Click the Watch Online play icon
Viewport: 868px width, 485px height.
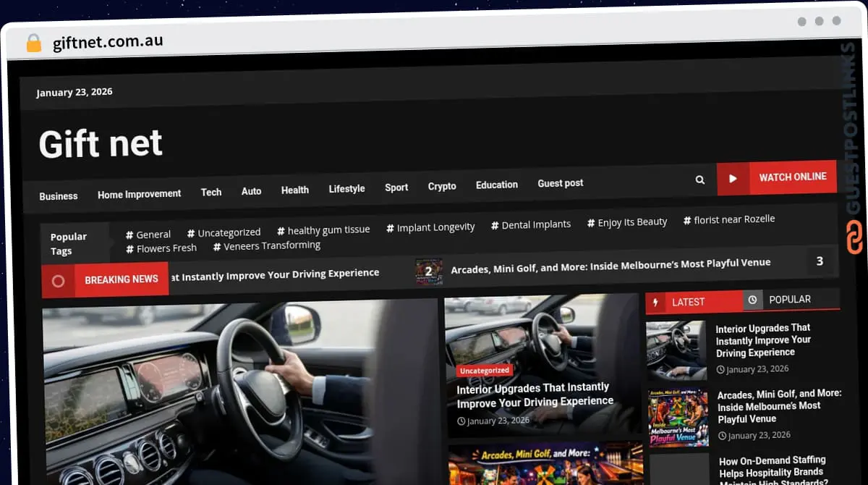coord(733,178)
